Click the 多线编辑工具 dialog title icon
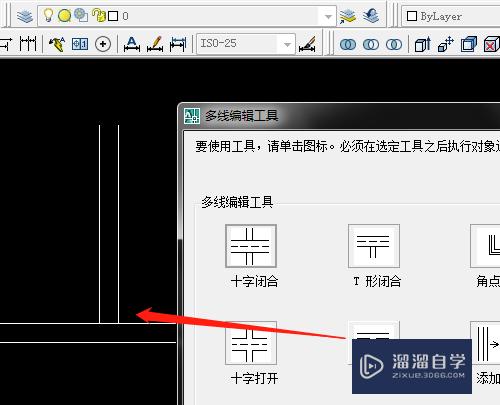Viewport: 500px width, 405px height. point(192,116)
